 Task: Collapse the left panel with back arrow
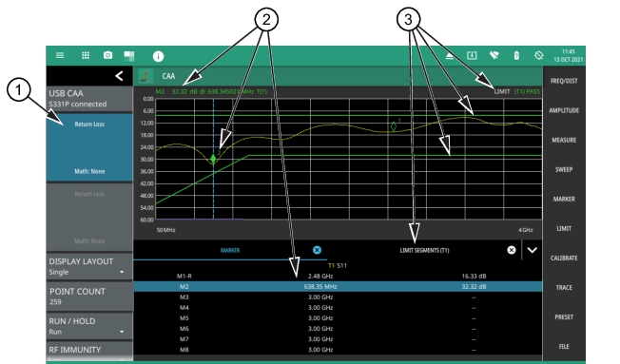(x=119, y=76)
